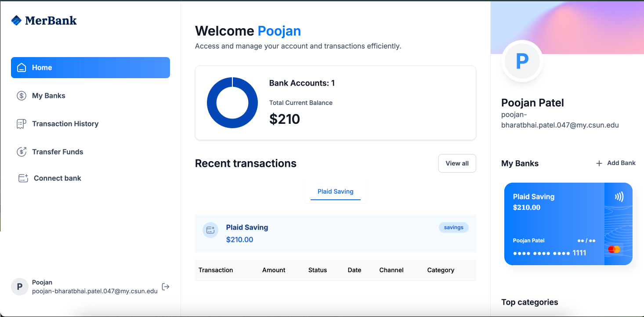
Task: Click the MerBank diamond logo
Action: point(15,20)
